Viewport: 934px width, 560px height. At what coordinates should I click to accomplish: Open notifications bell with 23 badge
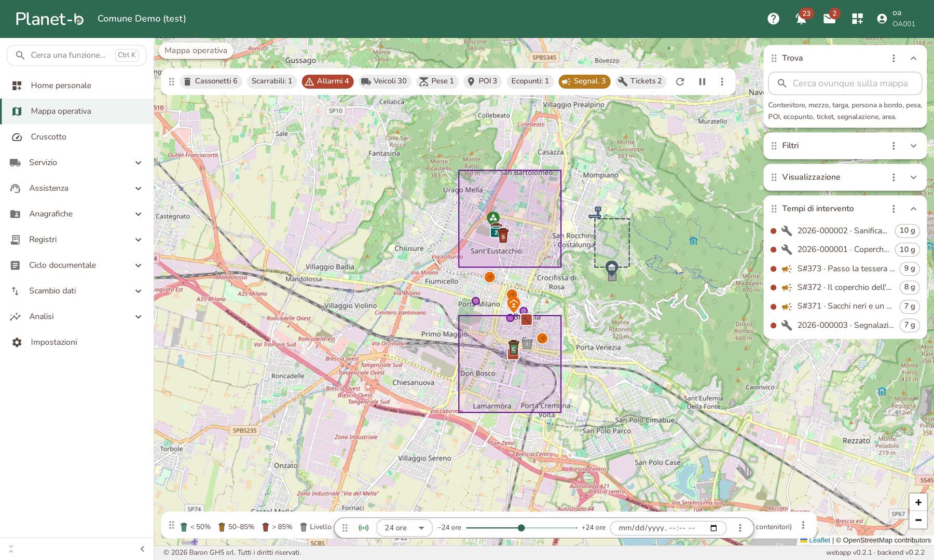point(802,19)
